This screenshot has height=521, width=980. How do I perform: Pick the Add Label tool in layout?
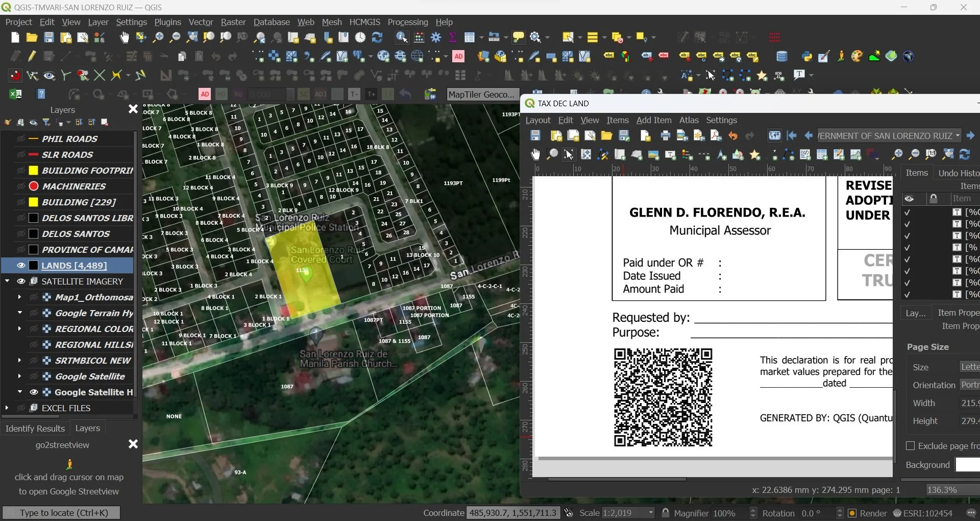(x=671, y=155)
